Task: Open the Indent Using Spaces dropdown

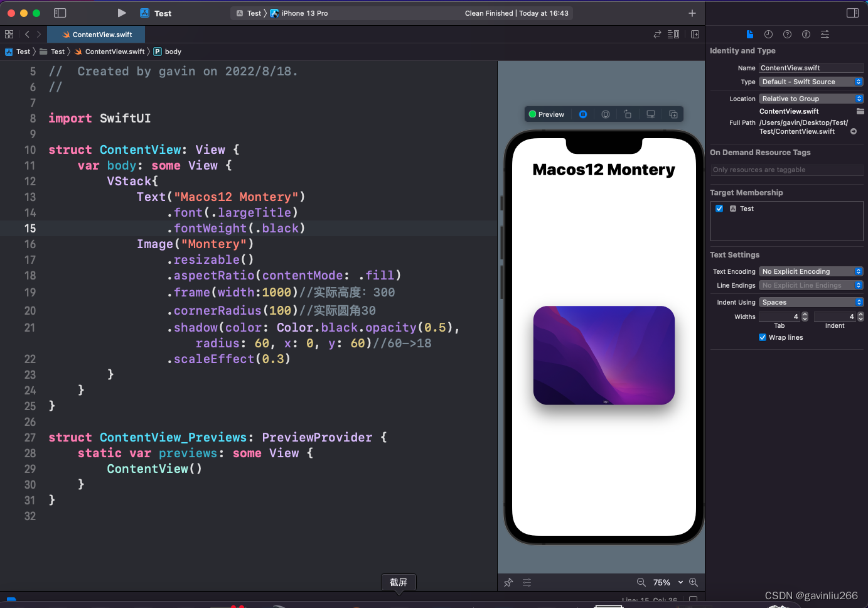Action: tap(811, 302)
